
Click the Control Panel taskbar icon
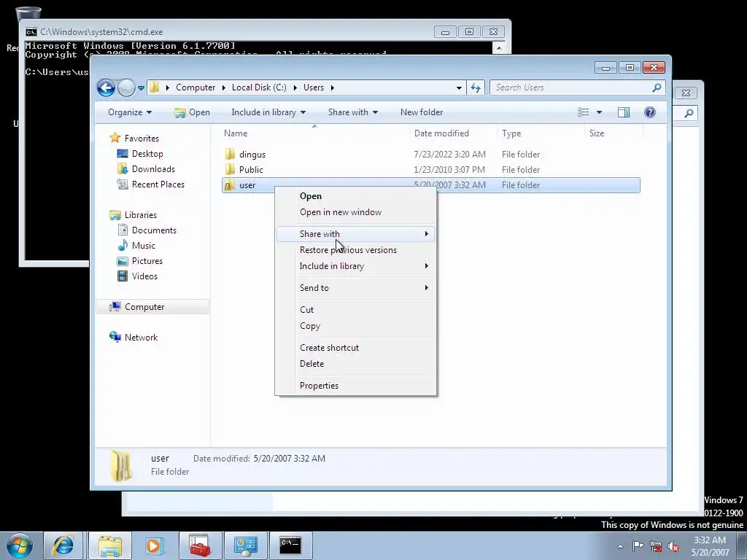[245, 545]
